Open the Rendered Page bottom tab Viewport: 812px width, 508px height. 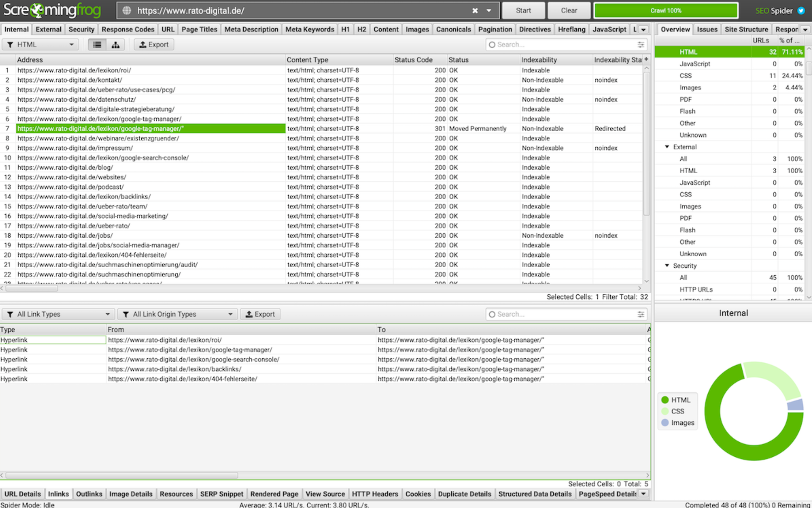(x=275, y=494)
